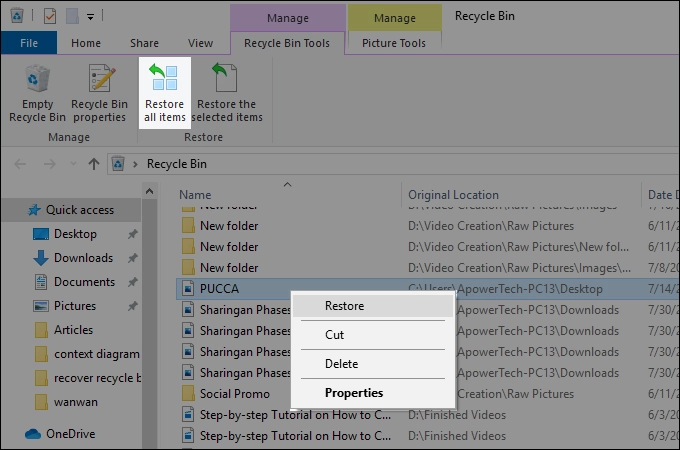Click the up-directory arrow button
This screenshot has height=450, width=680.
coord(93,164)
